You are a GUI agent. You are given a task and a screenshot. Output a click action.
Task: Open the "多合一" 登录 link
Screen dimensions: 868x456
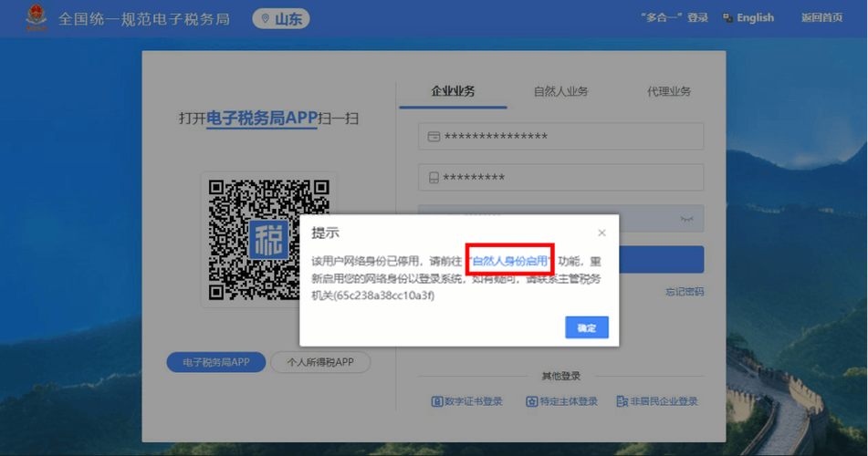click(675, 17)
